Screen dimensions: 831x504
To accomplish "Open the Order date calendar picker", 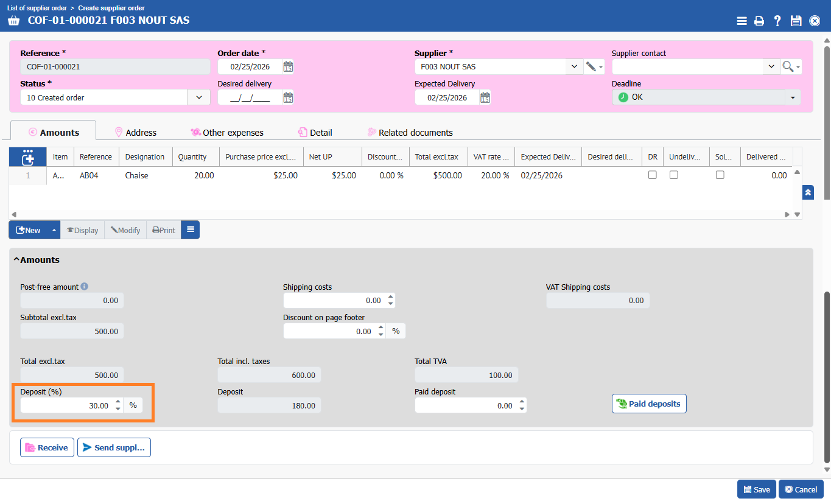I will point(288,66).
